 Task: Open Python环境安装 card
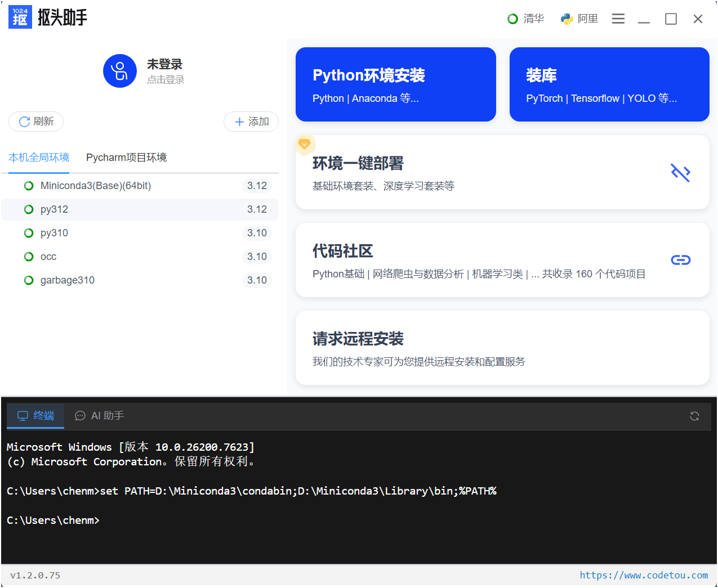396,84
